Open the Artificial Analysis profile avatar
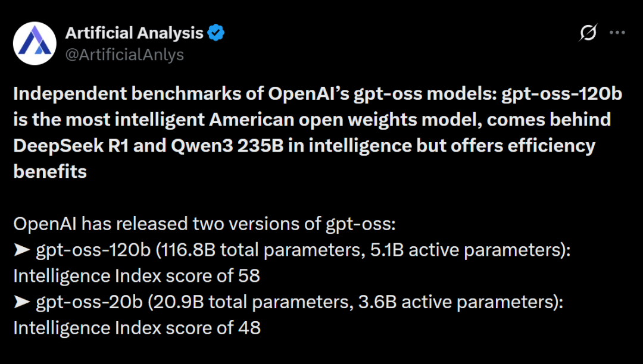 coord(35,43)
